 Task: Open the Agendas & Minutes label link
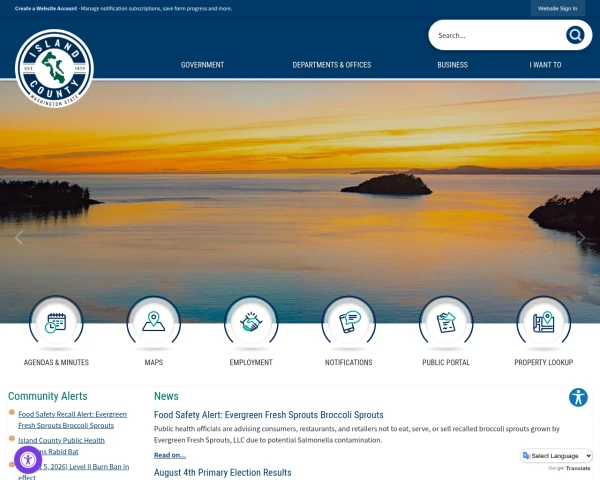[x=56, y=362]
